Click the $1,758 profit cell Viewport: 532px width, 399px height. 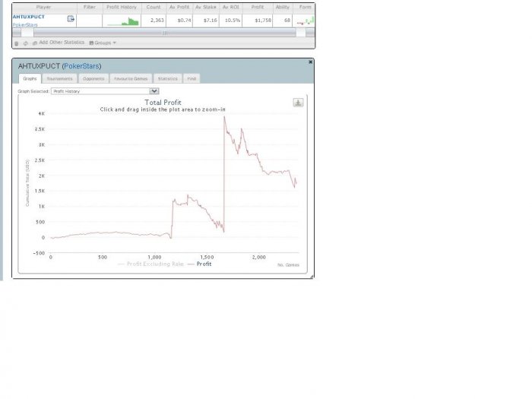(258, 21)
